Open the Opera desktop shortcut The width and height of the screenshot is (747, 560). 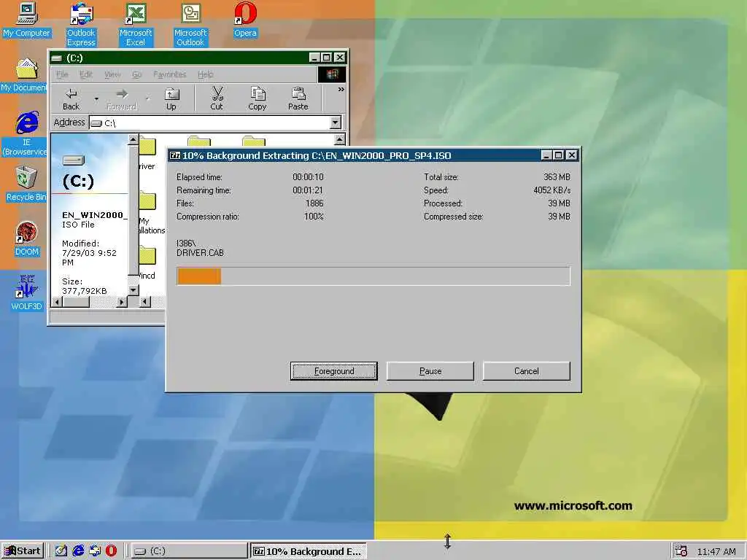245,20
